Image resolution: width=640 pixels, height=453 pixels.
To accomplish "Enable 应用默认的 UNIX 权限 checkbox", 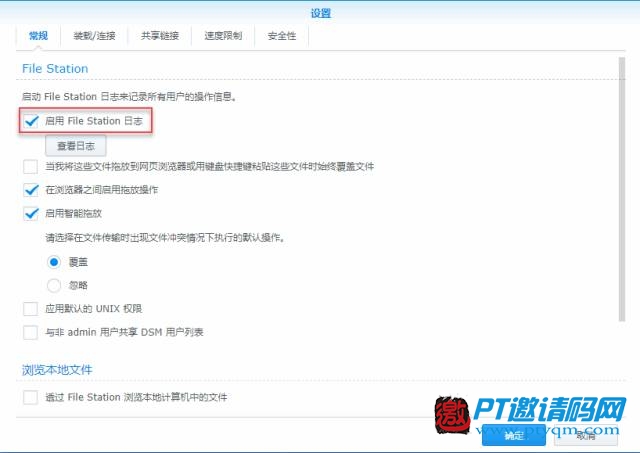I will [x=31, y=309].
